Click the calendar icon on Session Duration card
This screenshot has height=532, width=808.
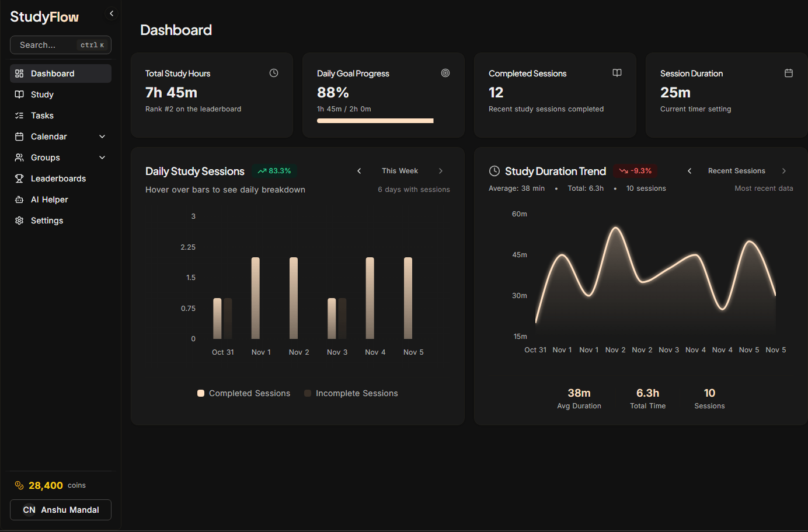coord(789,73)
